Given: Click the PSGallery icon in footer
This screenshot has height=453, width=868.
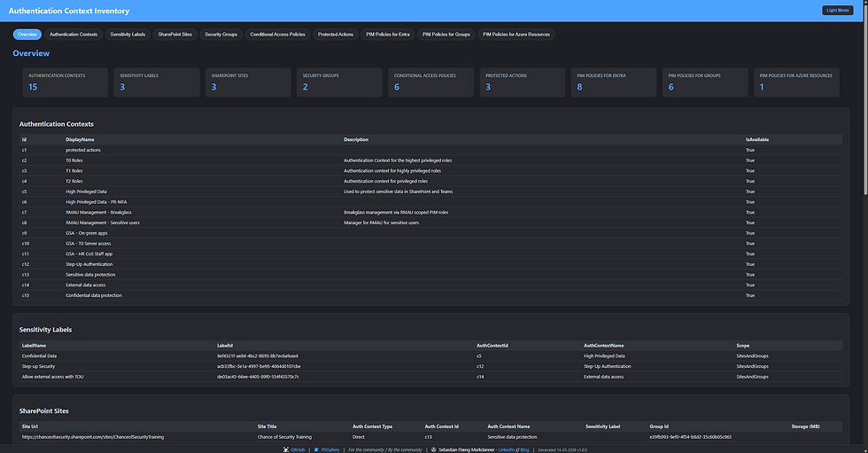Looking at the screenshot, I should [x=317, y=449].
